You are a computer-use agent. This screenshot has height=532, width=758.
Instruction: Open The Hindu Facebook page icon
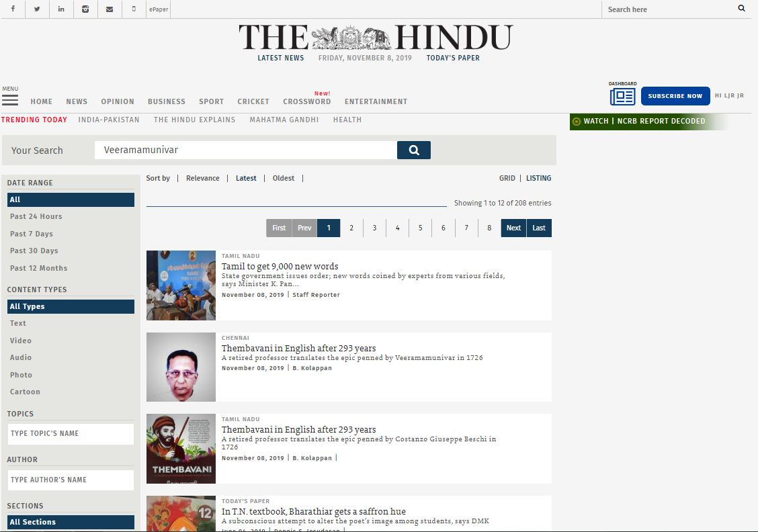[x=13, y=9]
